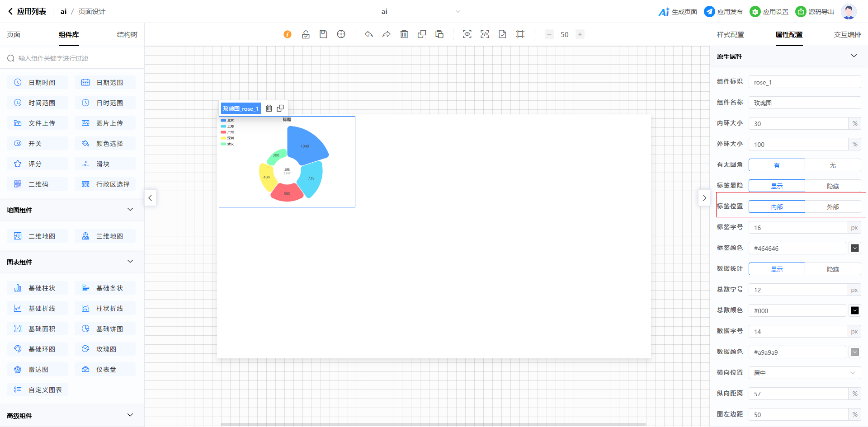This screenshot has height=427, width=868.
Task: Collapse the 原生属性 section
Action: coord(854,56)
